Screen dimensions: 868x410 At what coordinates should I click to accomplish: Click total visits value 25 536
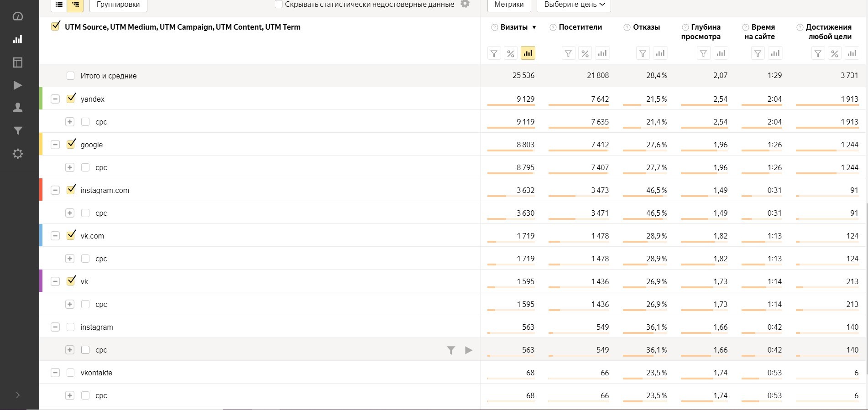coord(523,75)
